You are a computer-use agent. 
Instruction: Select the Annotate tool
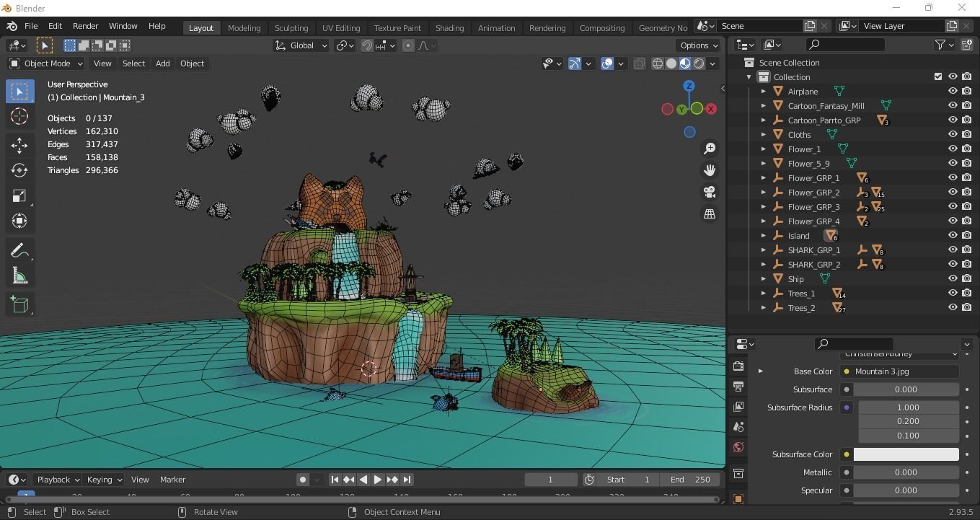pos(19,250)
